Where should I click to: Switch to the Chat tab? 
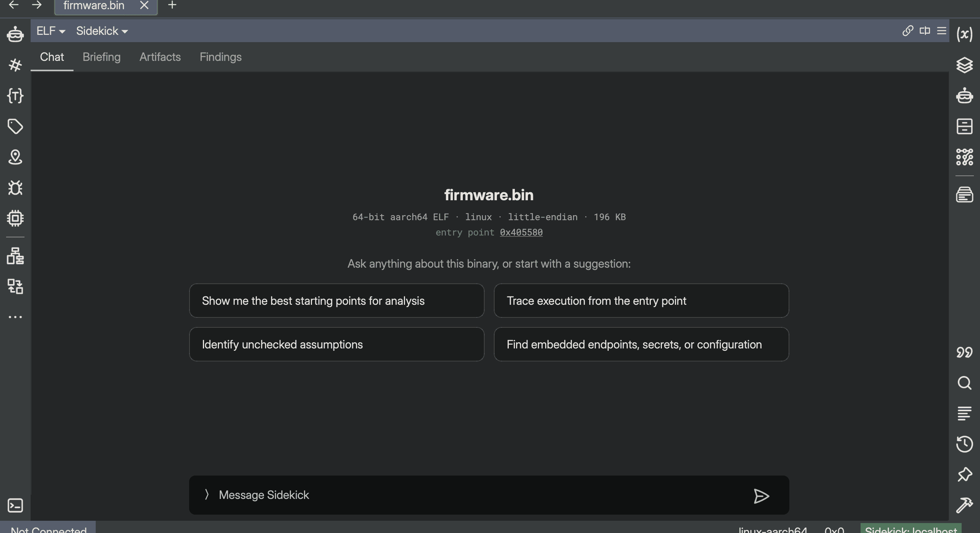52,57
